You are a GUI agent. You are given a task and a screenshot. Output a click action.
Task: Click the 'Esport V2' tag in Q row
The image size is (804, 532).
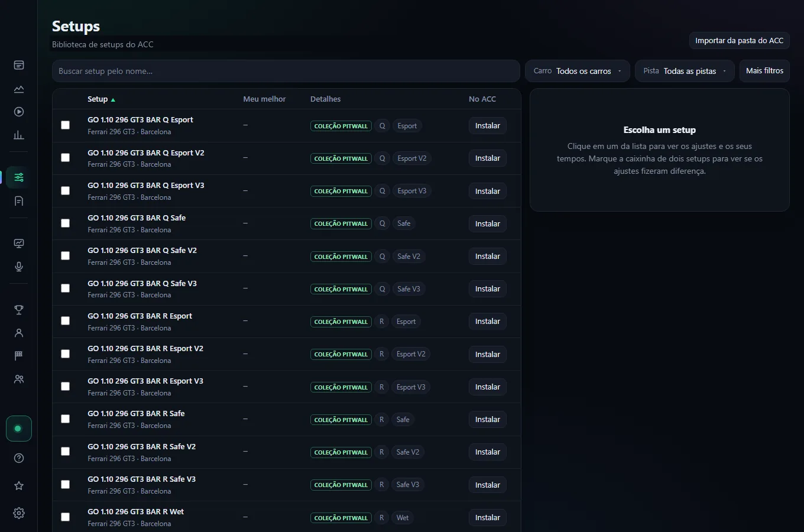tap(412, 158)
